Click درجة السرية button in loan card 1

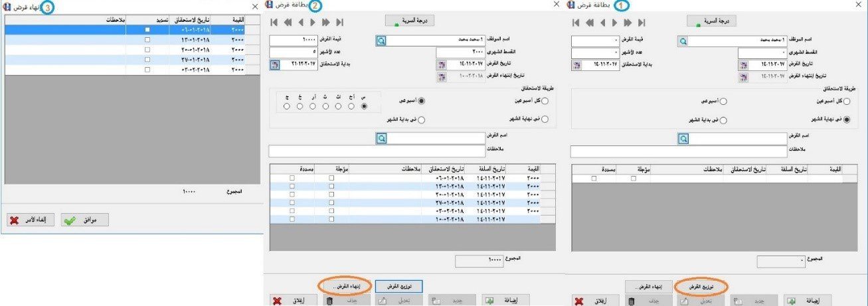pyautogui.click(x=711, y=21)
